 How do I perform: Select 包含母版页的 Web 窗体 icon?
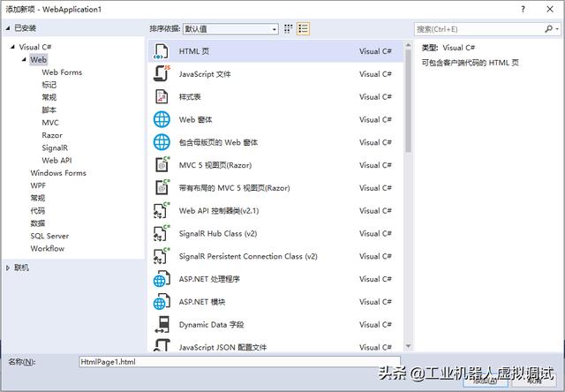tap(162, 142)
